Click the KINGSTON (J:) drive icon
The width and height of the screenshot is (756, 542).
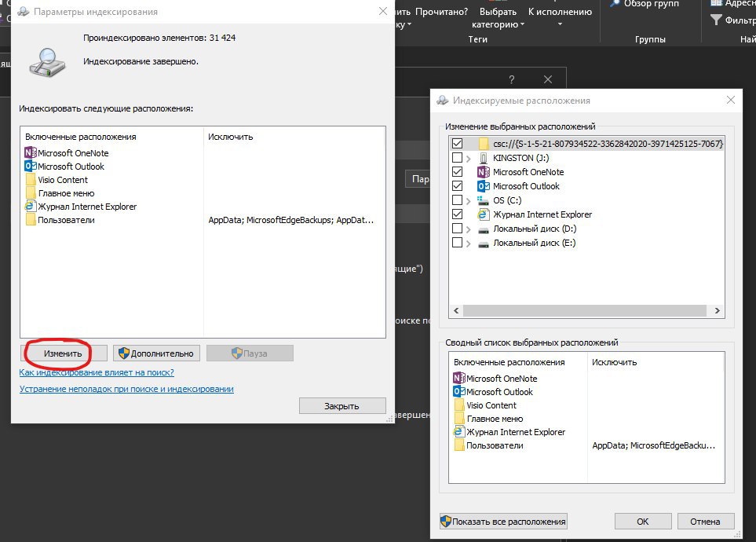(x=484, y=158)
